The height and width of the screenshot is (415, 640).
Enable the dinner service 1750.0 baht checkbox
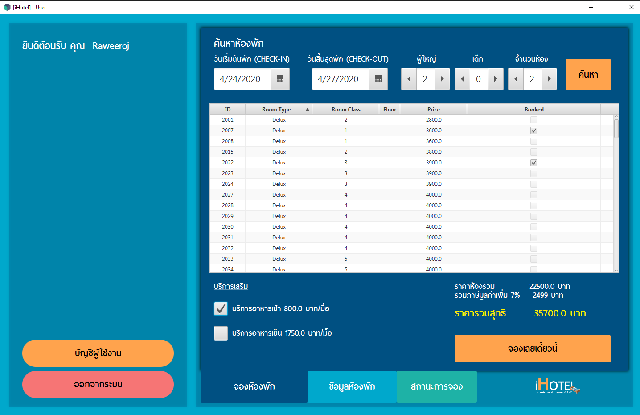221,333
